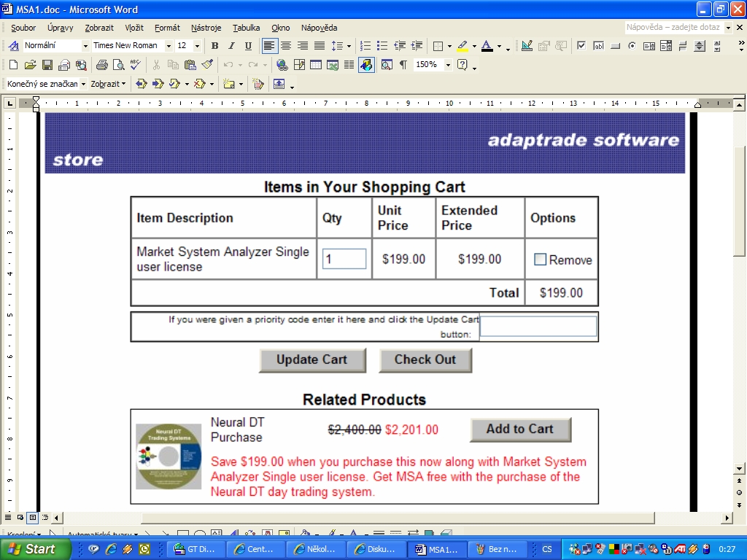
Task: Open the 150% zoom dropdown
Action: pyautogui.click(x=448, y=65)
